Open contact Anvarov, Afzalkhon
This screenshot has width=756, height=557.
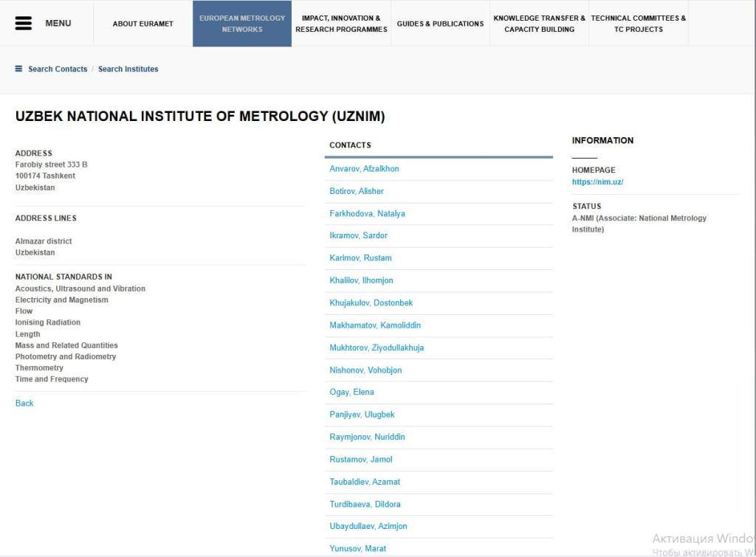coord(364,169)
